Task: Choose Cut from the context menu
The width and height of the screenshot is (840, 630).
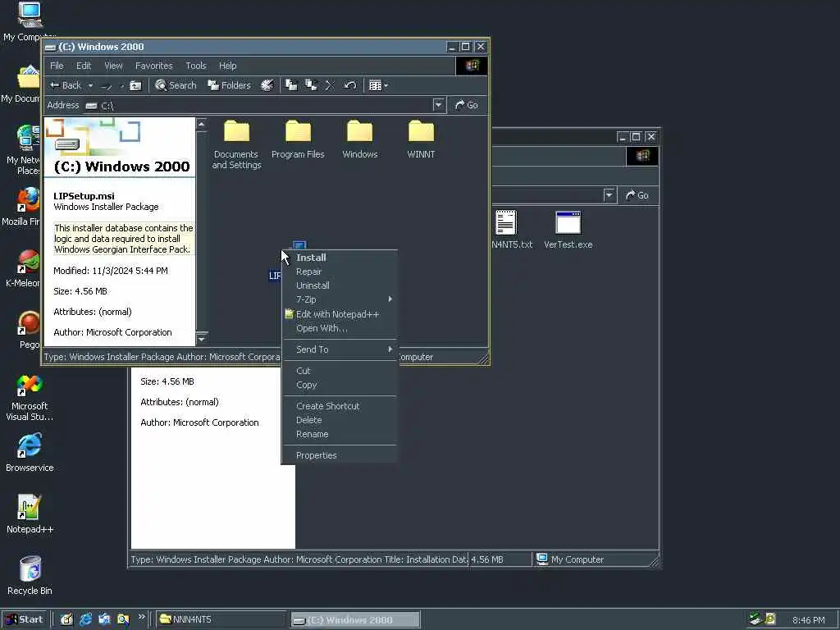Action: coord(340,371)
